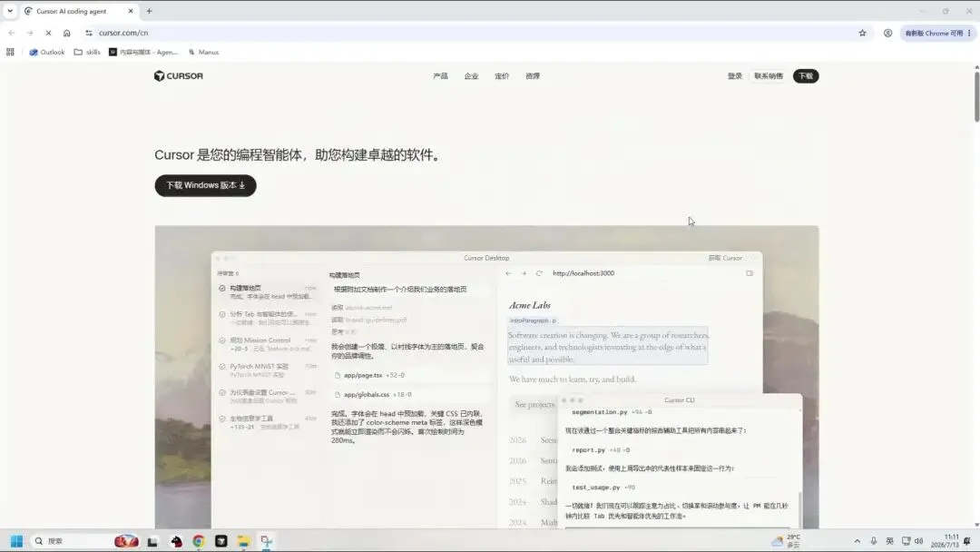Open the apps grid in bookmarks bar
This screenshot has width=980, height=552.
click(x=10, y=53)
